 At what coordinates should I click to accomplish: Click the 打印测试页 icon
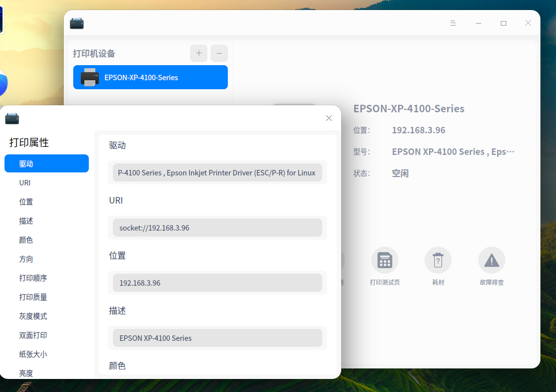tap(384, 260)
